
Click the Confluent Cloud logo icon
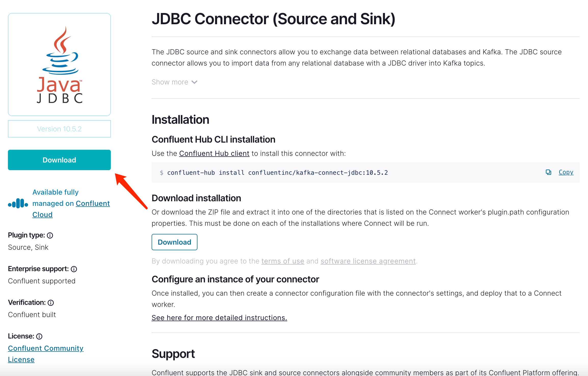18,203
